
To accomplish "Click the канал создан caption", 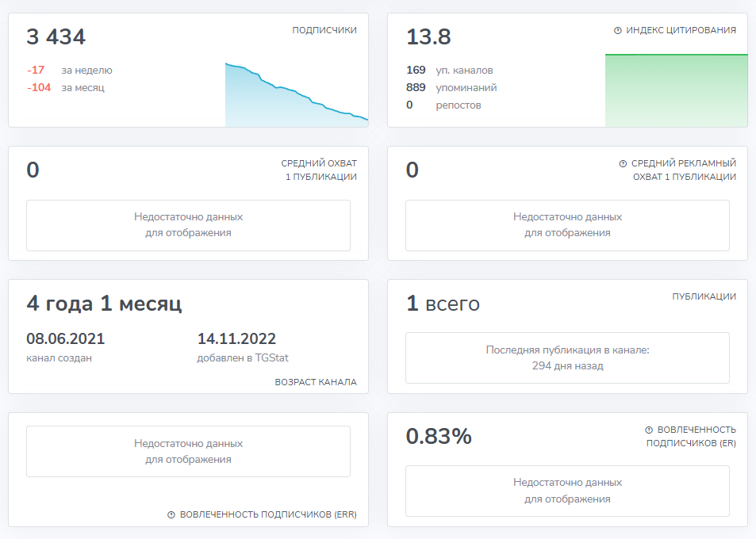I will click(x=59, y=358).
